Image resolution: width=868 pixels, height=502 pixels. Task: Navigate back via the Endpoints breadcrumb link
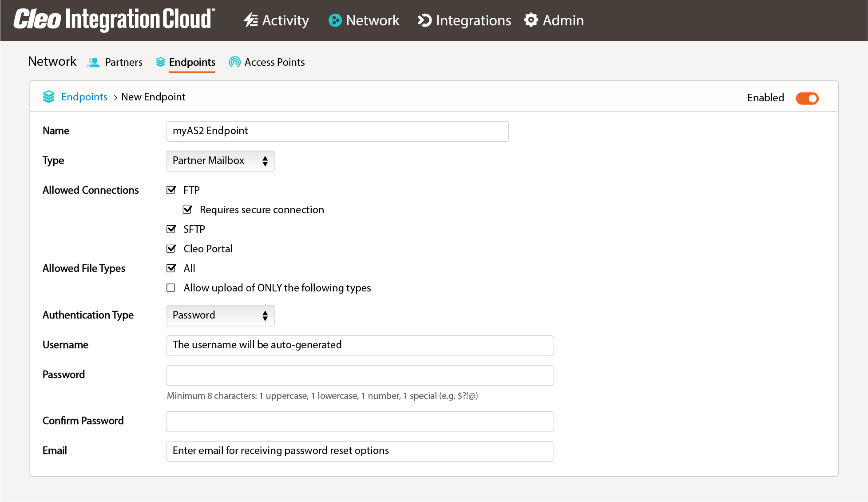[x=84, y=97]
